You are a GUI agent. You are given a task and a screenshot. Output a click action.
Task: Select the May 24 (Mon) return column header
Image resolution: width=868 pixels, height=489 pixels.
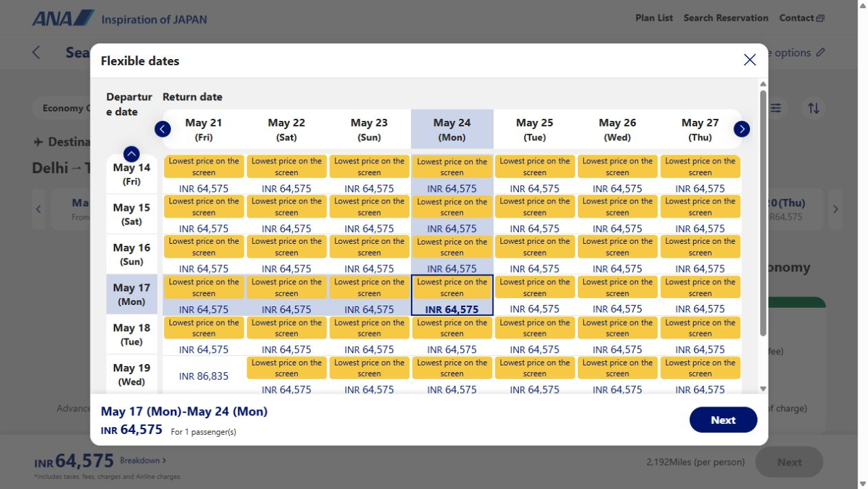(x=452, y=129)
